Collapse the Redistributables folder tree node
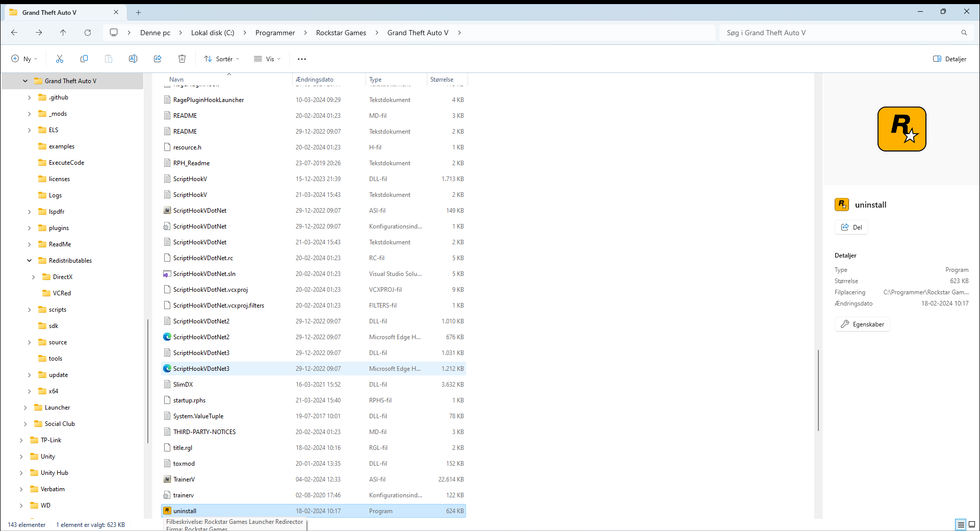The height and width of the screenshot is (531, 980). 30,261
